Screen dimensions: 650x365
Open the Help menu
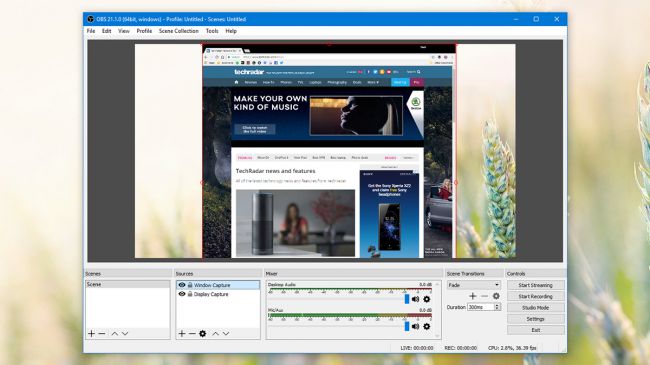(x=231, y=31)
